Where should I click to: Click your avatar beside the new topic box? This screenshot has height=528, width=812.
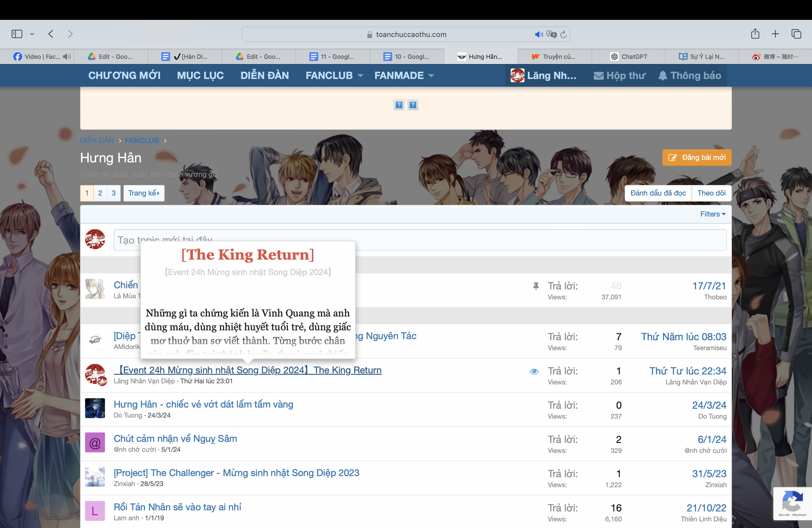point(95,239)
